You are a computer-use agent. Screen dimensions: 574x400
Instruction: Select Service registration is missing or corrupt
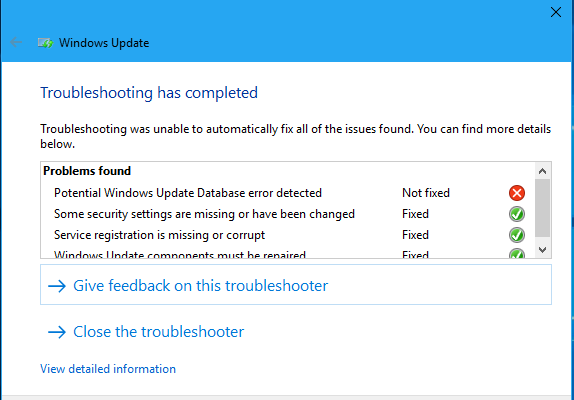tap(159, 235)
